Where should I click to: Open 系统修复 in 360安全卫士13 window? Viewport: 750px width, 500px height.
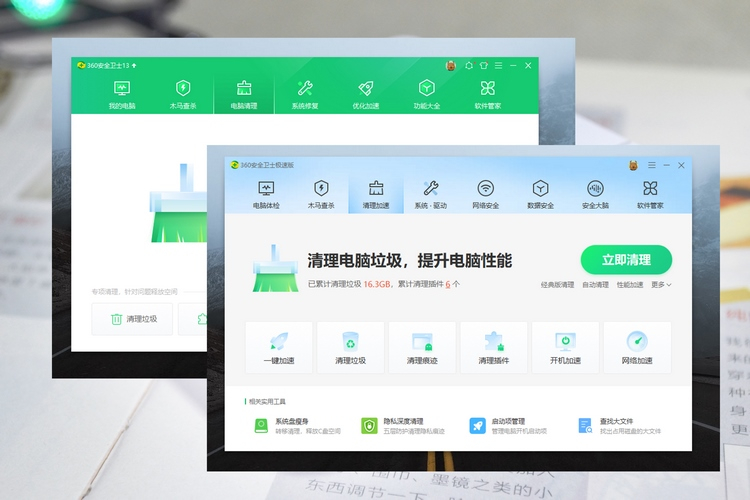[x=305, y=95]
